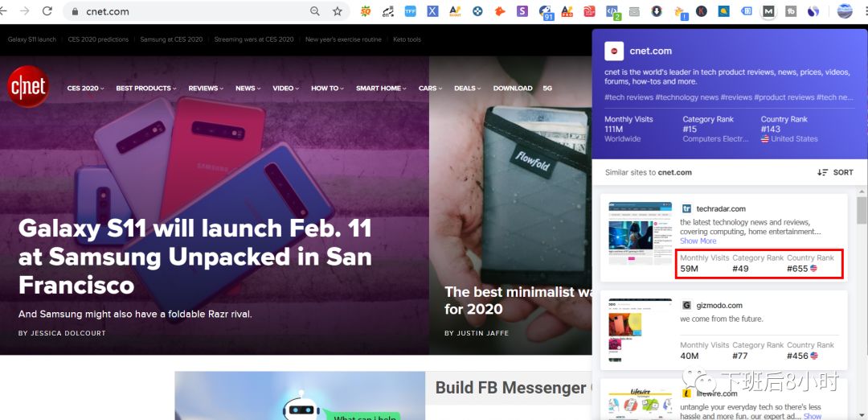Click the cnet red logo
Viewport: 868px width, 420px height.
point(27,86)
